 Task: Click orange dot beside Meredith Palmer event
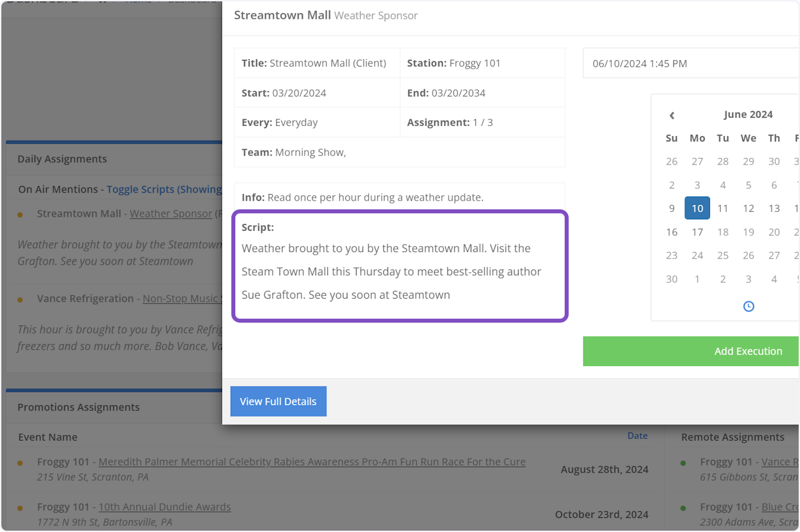(20, 463)
